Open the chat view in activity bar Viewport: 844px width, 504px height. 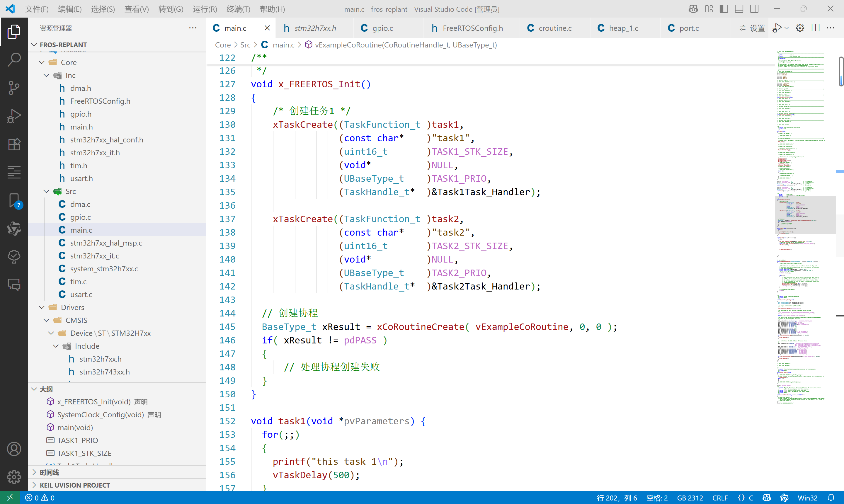click(x=14, y=285)
